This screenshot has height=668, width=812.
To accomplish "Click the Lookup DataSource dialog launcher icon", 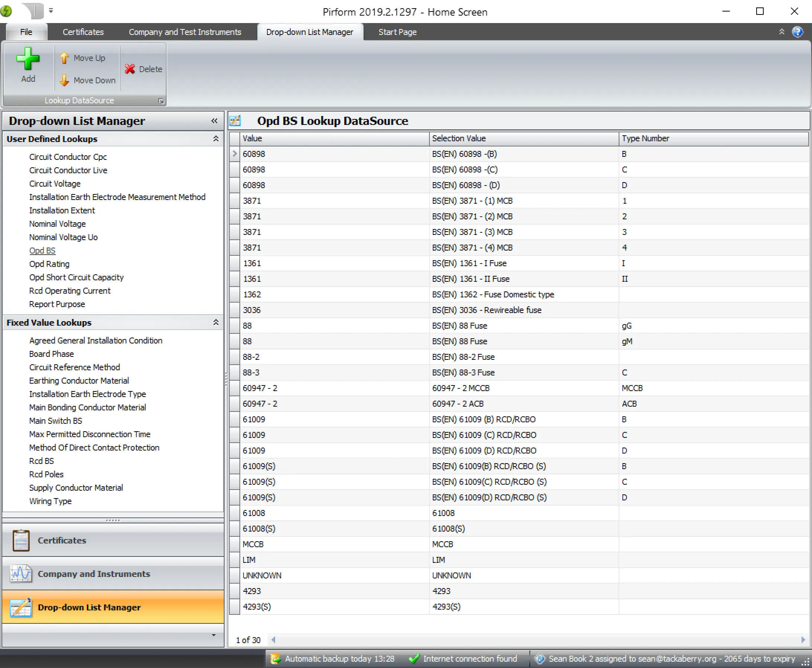I will (x=161, y=100).
